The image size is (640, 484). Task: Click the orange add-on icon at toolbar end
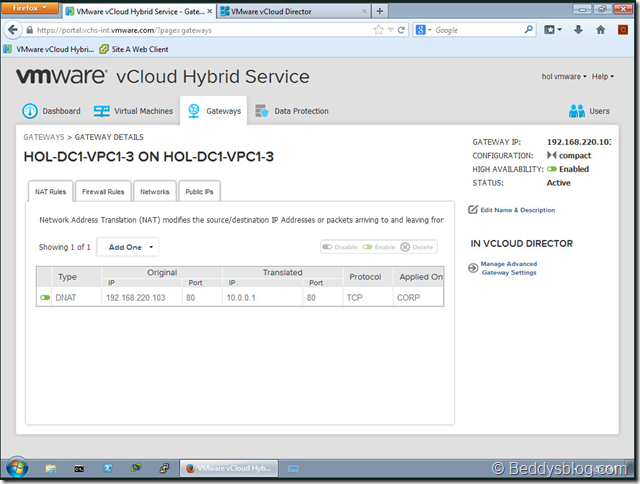[622, 30]
